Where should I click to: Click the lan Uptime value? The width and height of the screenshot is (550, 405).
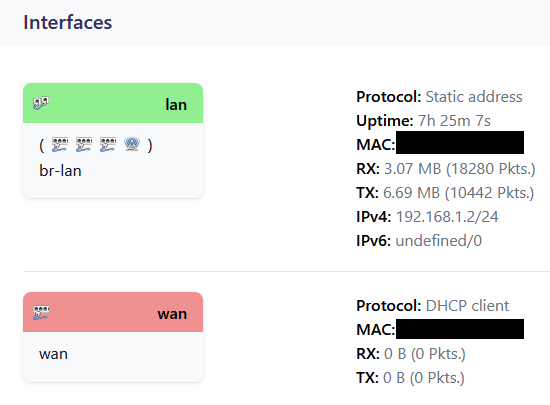(454, 121)
